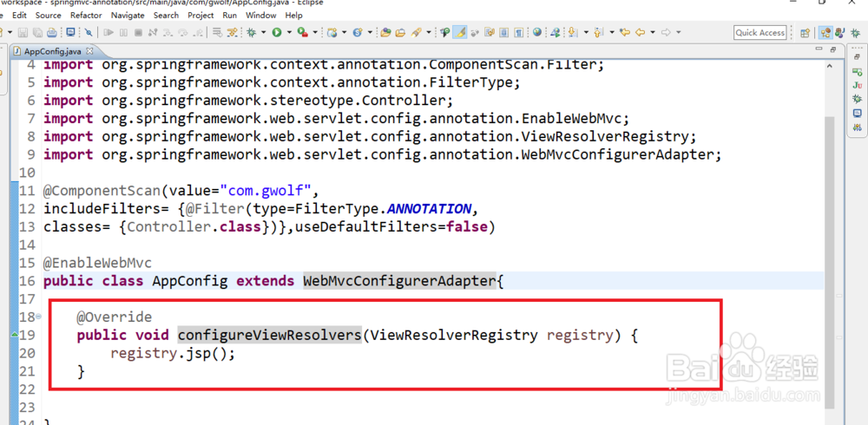Click the registry.jsp(); statement
This screenshot has height=425, width=868.
[173, 353]
